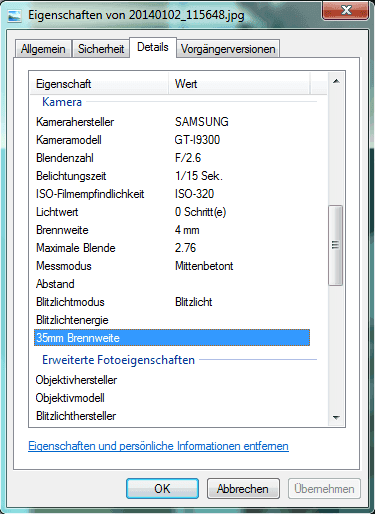Click the Abbrechen button

click(x=243, y=489)
